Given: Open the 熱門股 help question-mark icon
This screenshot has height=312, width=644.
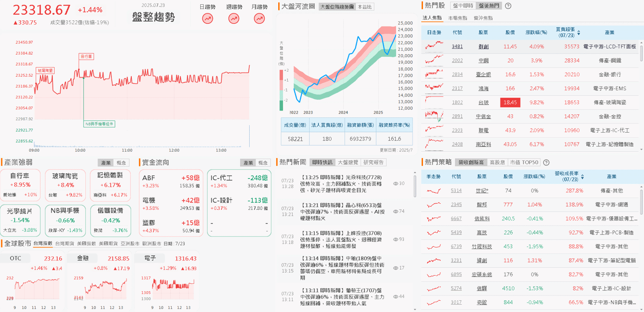Looking at the screenshot, I should [x=508, y=6].
